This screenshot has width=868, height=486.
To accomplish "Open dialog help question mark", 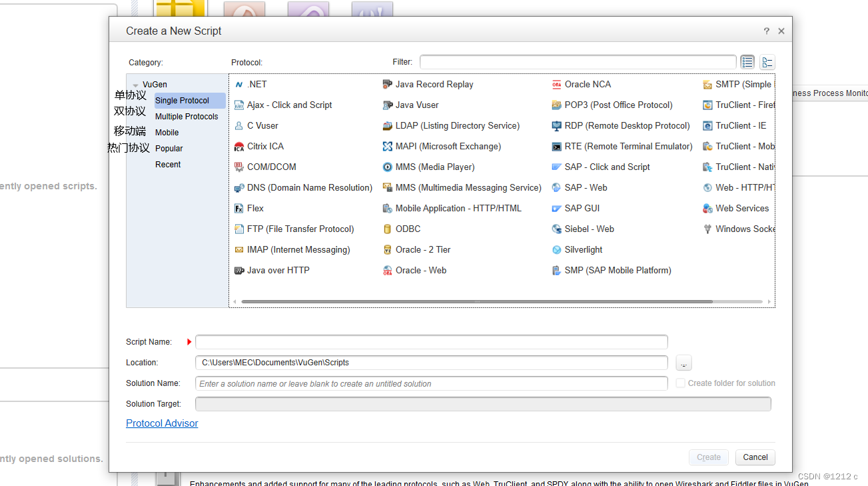I will (767, 31).
